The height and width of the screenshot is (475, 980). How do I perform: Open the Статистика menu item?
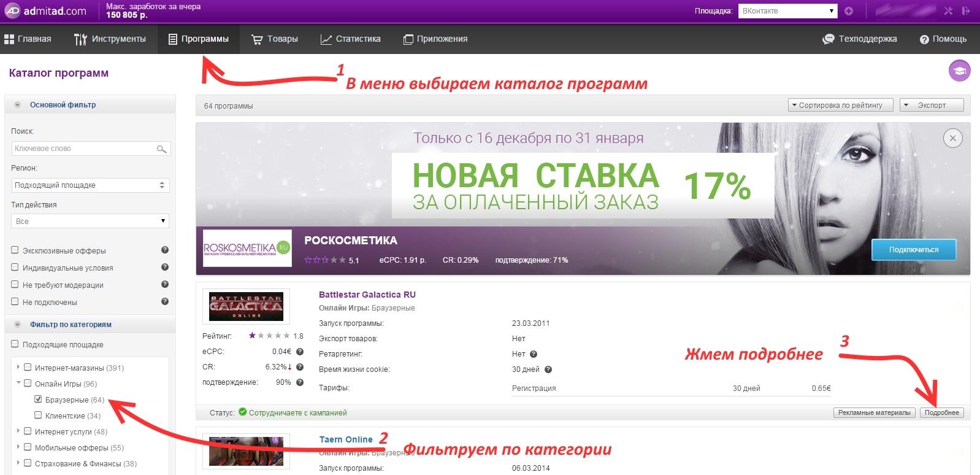click(x=351, y=39)
